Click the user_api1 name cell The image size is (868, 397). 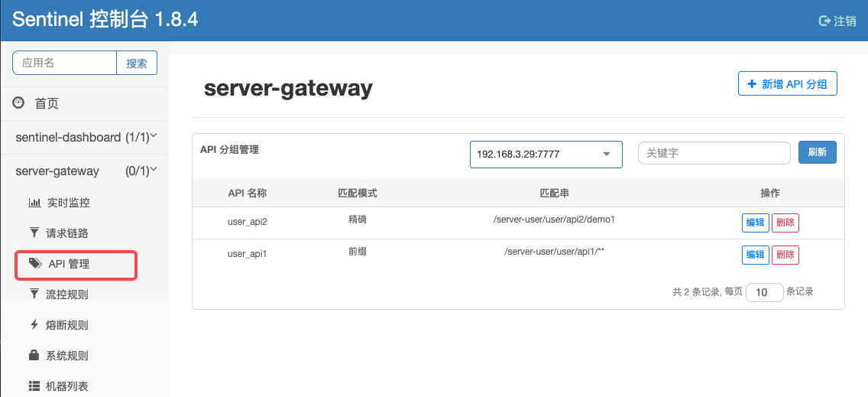tap(248, 254)
